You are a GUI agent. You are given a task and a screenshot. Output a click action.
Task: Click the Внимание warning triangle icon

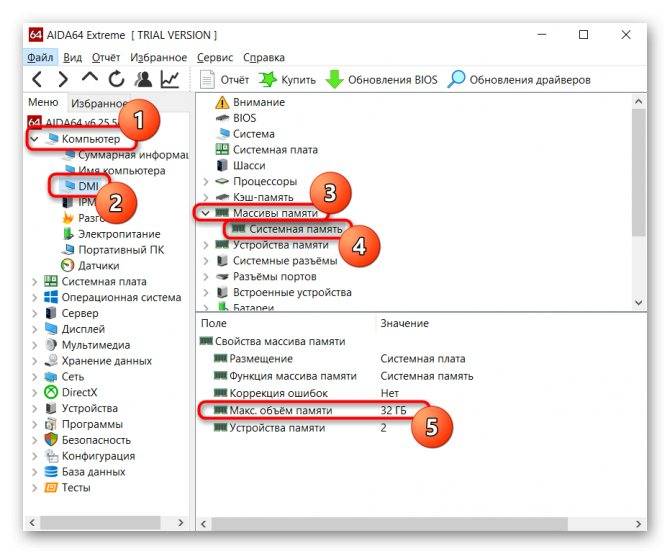click(x=222, y=103)
